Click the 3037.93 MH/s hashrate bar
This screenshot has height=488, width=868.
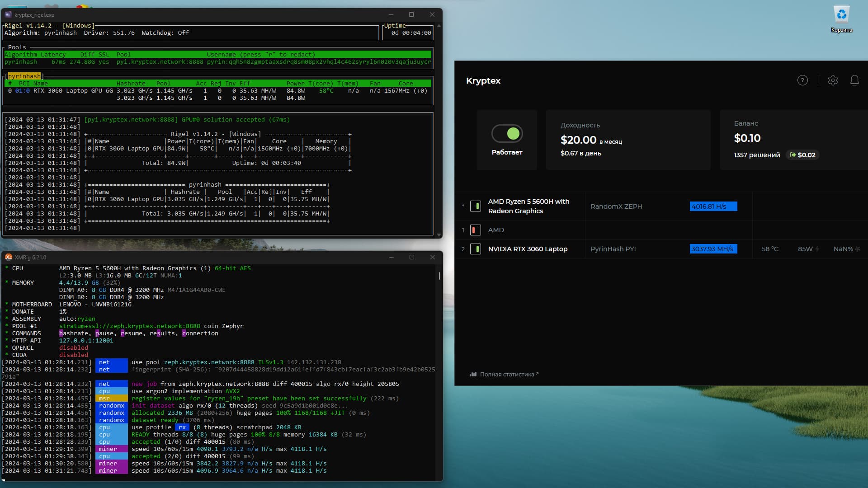[x=713, y=249]
